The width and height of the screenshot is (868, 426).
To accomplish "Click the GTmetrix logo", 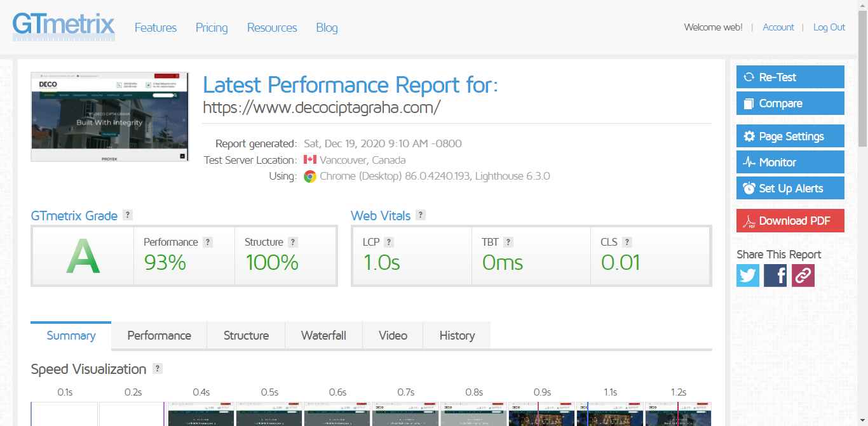I will click(x=64, y=27).
